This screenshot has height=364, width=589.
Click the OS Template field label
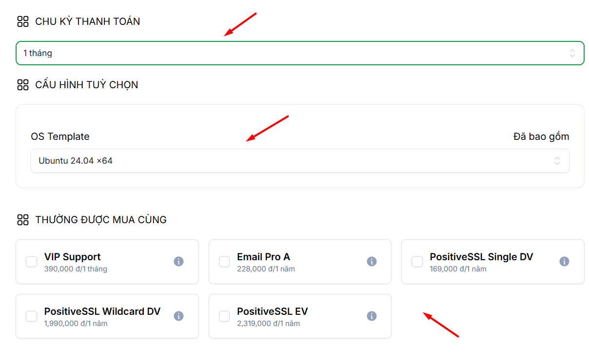point(60,136)
